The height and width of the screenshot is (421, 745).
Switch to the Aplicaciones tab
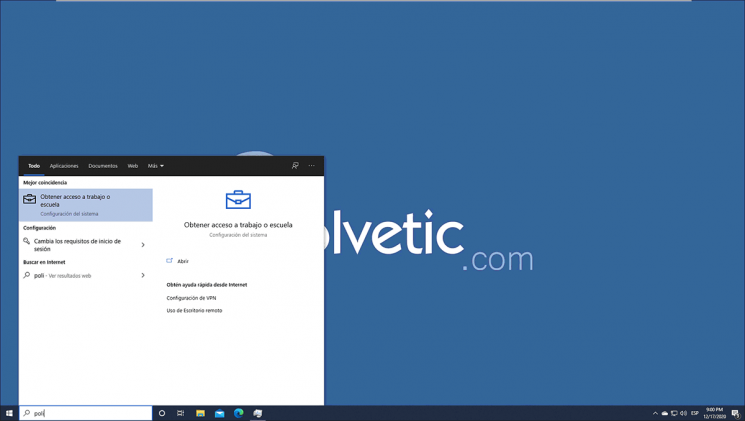[x=64, y=166]
